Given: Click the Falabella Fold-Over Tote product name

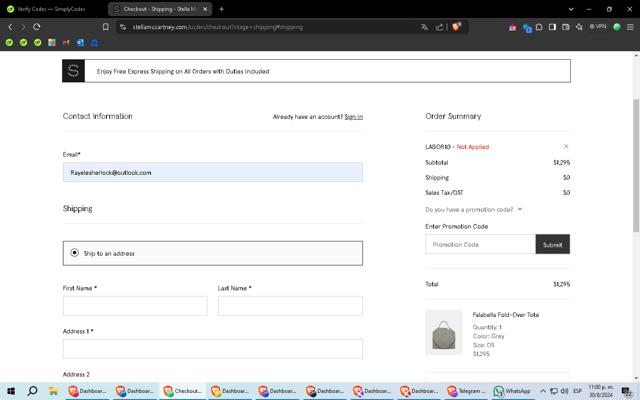Looking at the screenshot, I should point(506,315).
